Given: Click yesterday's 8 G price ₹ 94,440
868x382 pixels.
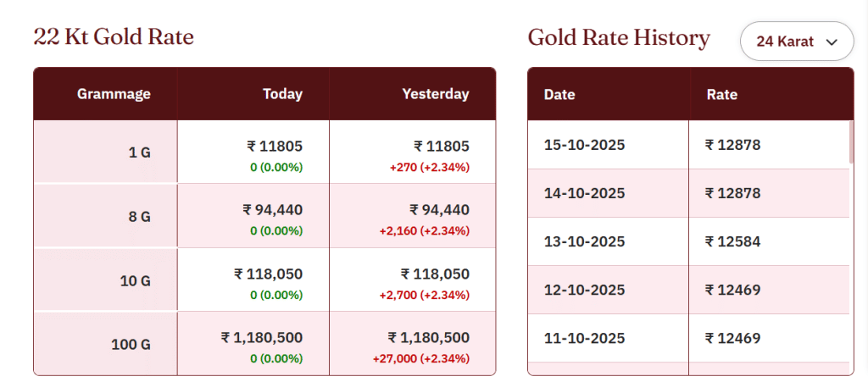Looking at the screenshot, I should [x=439, y=209].
